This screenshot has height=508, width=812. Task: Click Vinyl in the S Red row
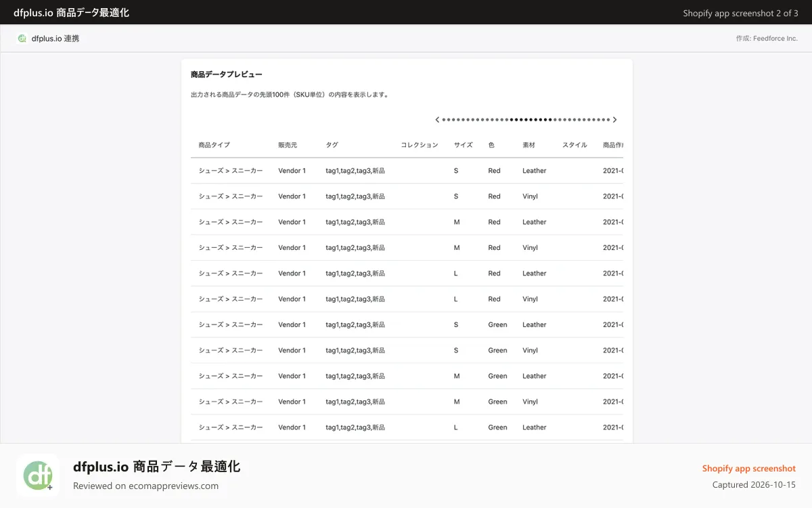(530, 196)
